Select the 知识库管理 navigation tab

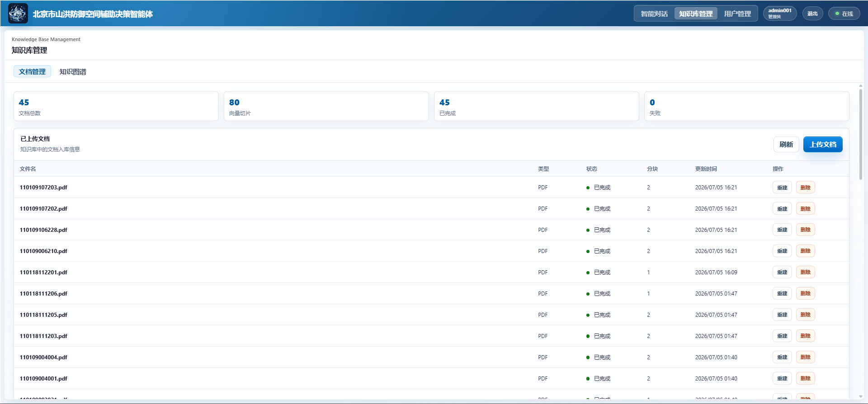point(696,14)
